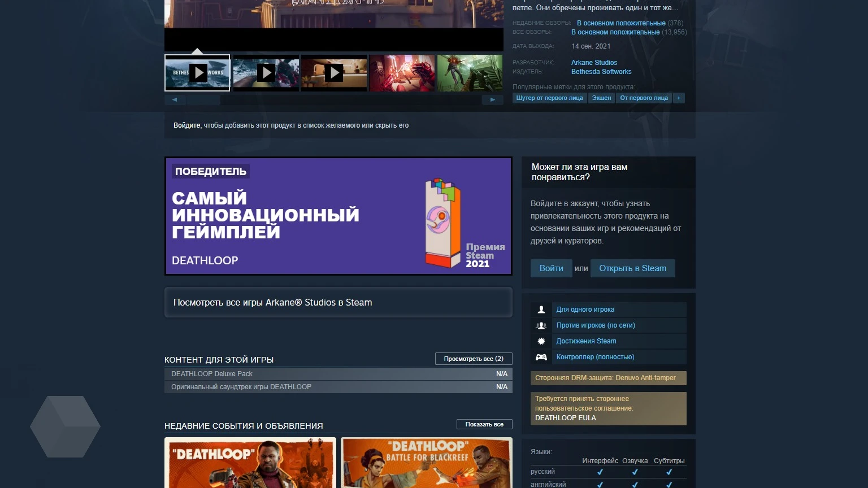This screenshot has height=488, width=868.
Task: Click 'Может ли эта игра вам понравиться?' heading
Action: (579, 172)
